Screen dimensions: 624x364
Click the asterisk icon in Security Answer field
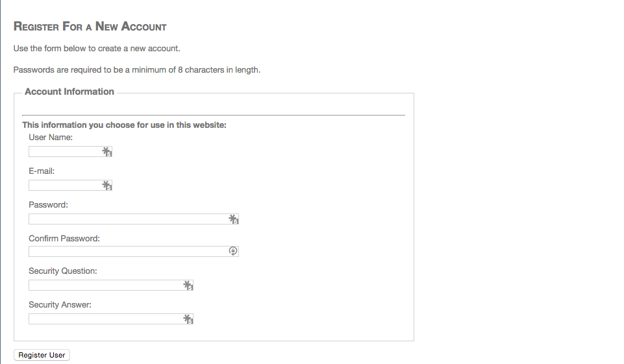coord(188,319)
